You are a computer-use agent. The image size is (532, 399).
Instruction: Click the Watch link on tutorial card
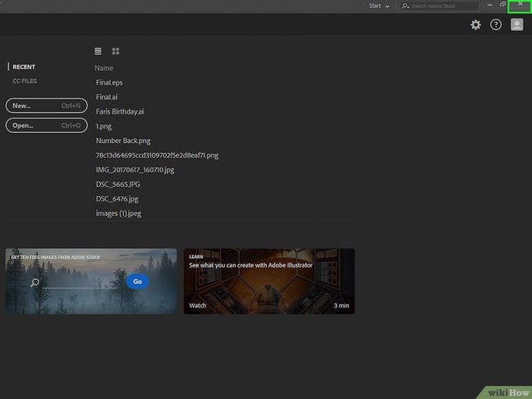tap(198, 306)
